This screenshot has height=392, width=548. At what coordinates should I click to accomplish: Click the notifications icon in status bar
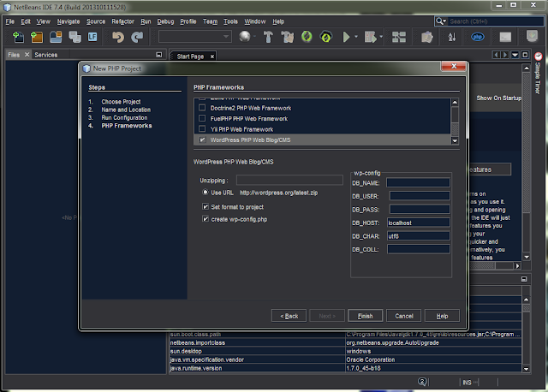(x=422, y=382)
